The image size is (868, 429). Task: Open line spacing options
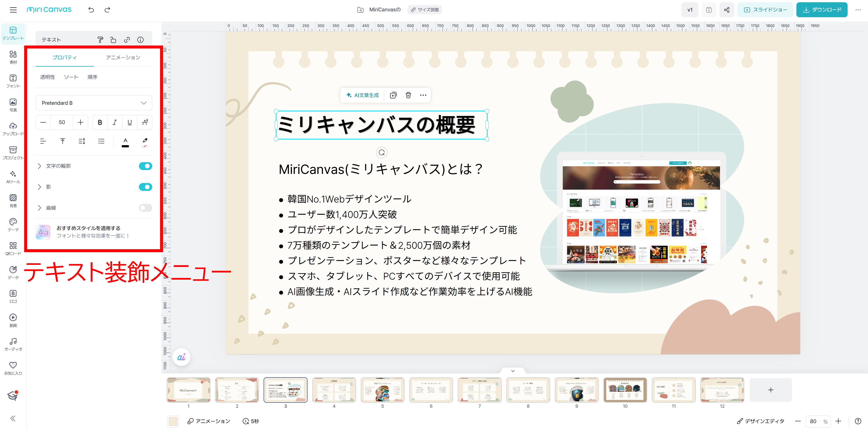82,141
